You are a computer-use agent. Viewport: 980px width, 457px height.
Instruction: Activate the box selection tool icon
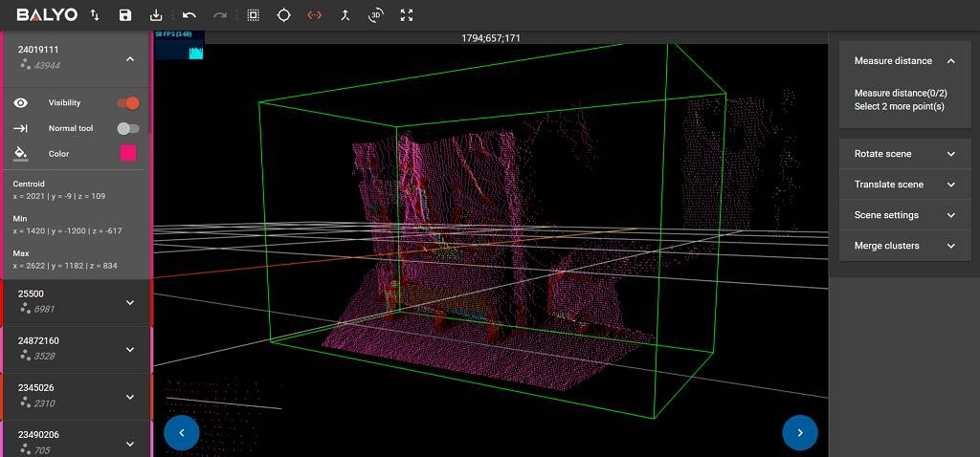tap(253, 15)
